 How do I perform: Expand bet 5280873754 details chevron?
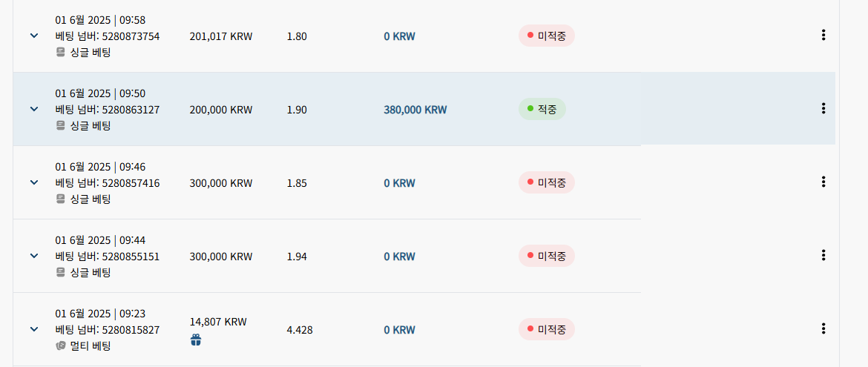[x=34, y=36]
